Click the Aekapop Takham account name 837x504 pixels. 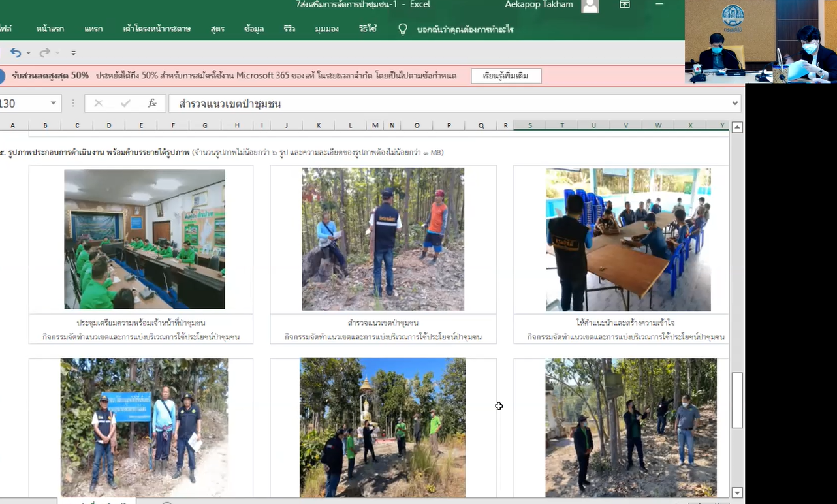(539, 5)
